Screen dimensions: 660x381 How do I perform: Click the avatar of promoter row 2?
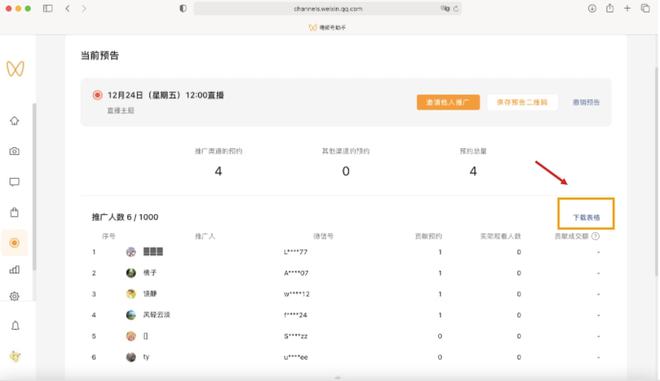tap(131, 273)
